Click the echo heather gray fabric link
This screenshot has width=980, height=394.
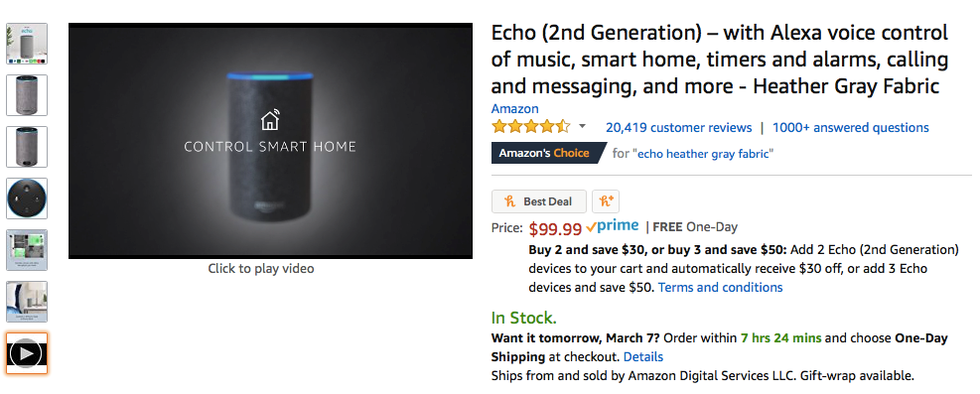point(704,154)
